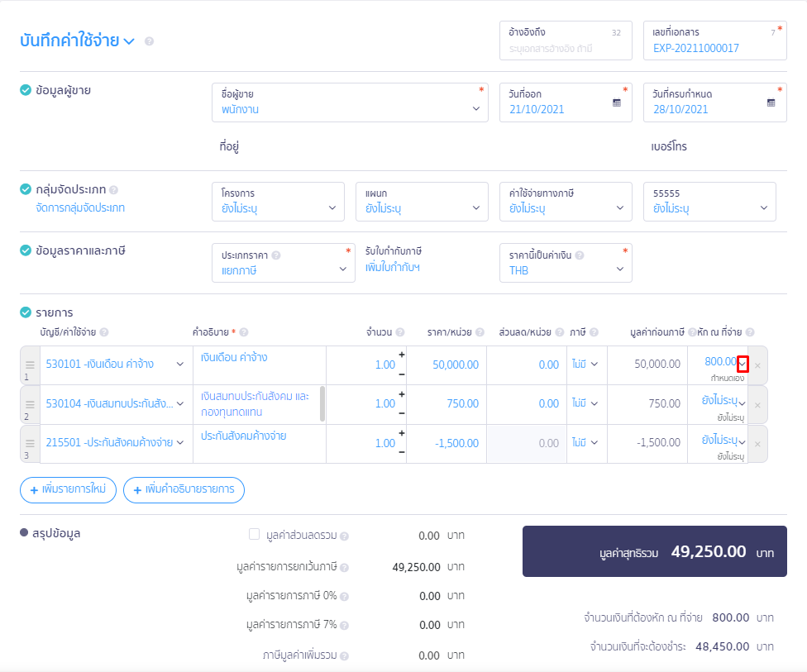This screenshot has width=807, height=672.
Task: Decrease quantity minus on row 3
Action: pyautogui.click(x=402, y=453)
